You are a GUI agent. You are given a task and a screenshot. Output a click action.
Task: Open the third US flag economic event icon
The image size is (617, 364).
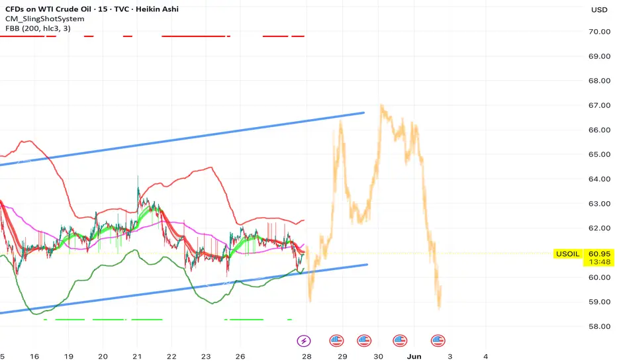click(400, 340)
